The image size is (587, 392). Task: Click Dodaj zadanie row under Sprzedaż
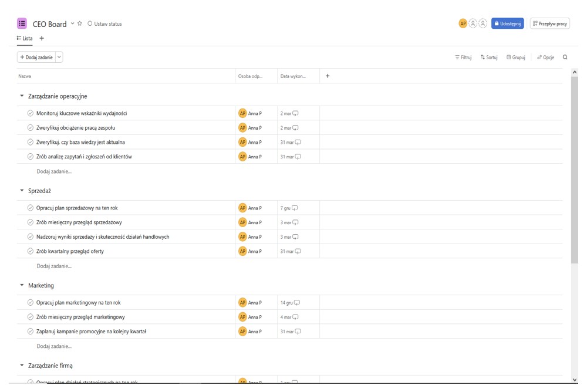pos(54,266)
